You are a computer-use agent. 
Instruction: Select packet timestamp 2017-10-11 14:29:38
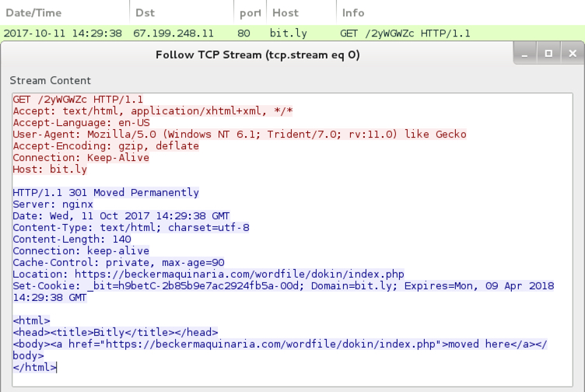point(63,33)
